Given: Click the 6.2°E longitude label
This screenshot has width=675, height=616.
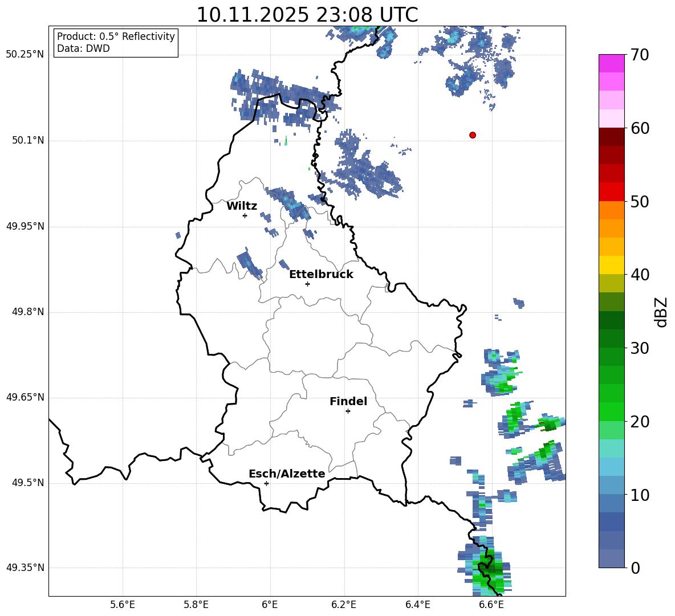Looking at the screenshot, I should pyautogui.click(x=344, y=605).
